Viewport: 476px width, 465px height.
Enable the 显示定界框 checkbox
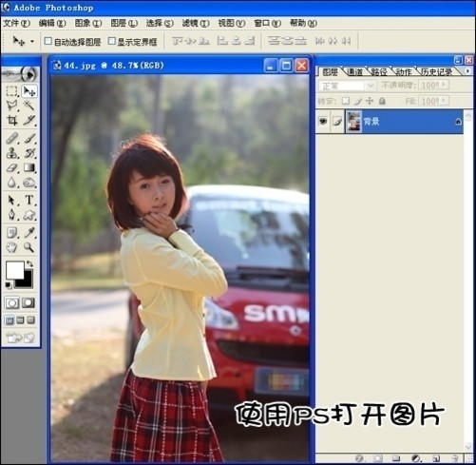coord(111,41)
